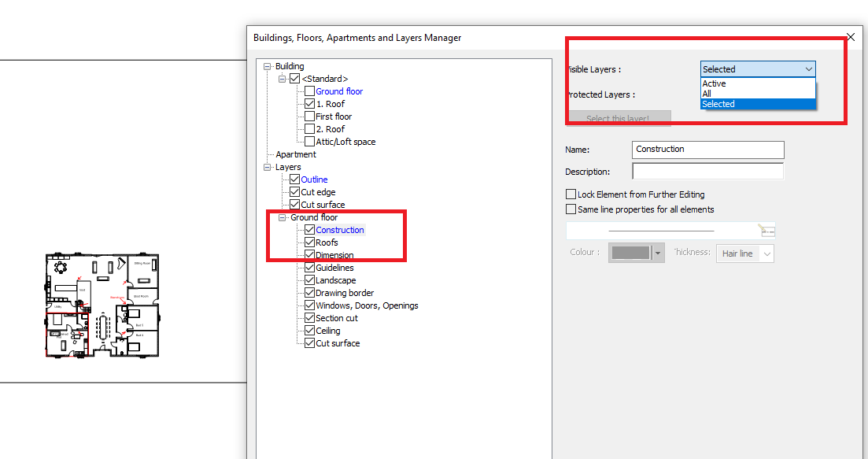Image resolution: width=868 pixels, height=459 pixels.
Task: Open the Visible Layers dropdown
Action: [x=758, y=69]
